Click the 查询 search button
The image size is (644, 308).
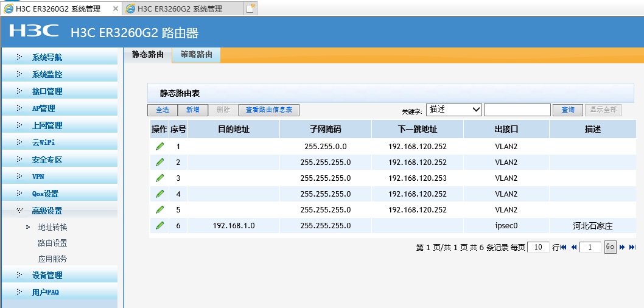click(568, 110)
